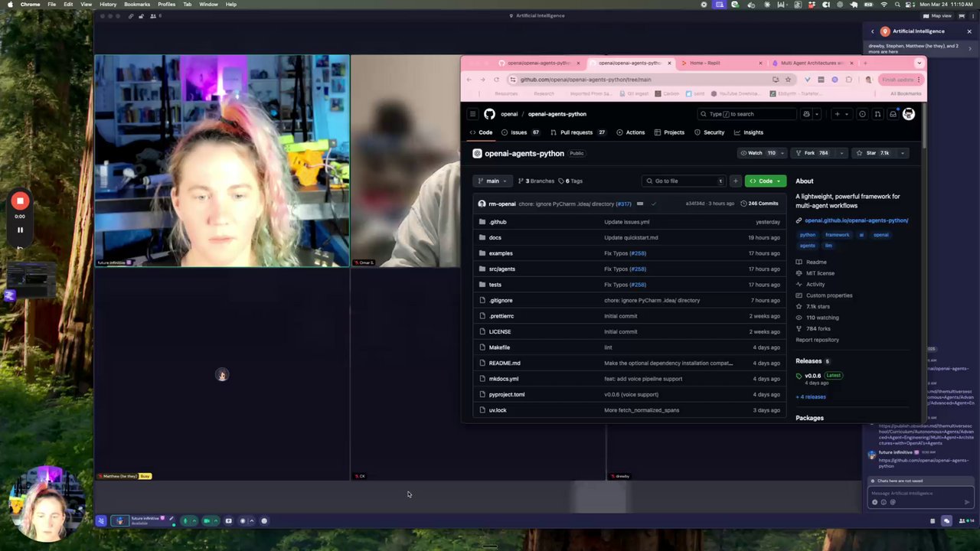View the 246 Commits history
Viewport: 980px width, 551px height.
coord(759,204)
